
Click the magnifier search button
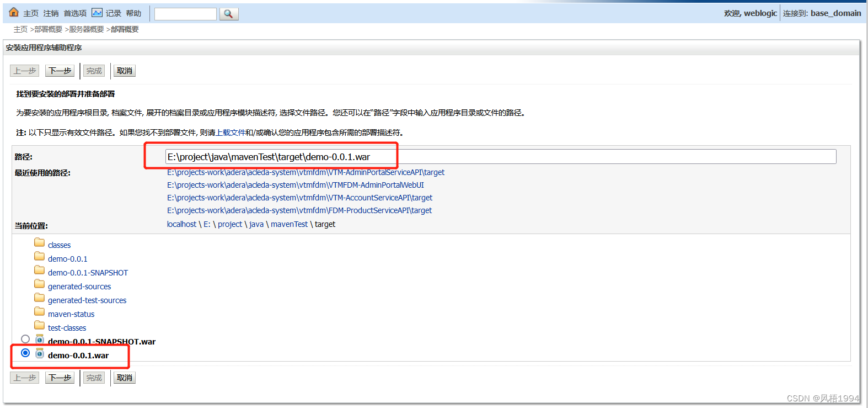point(229,14)
